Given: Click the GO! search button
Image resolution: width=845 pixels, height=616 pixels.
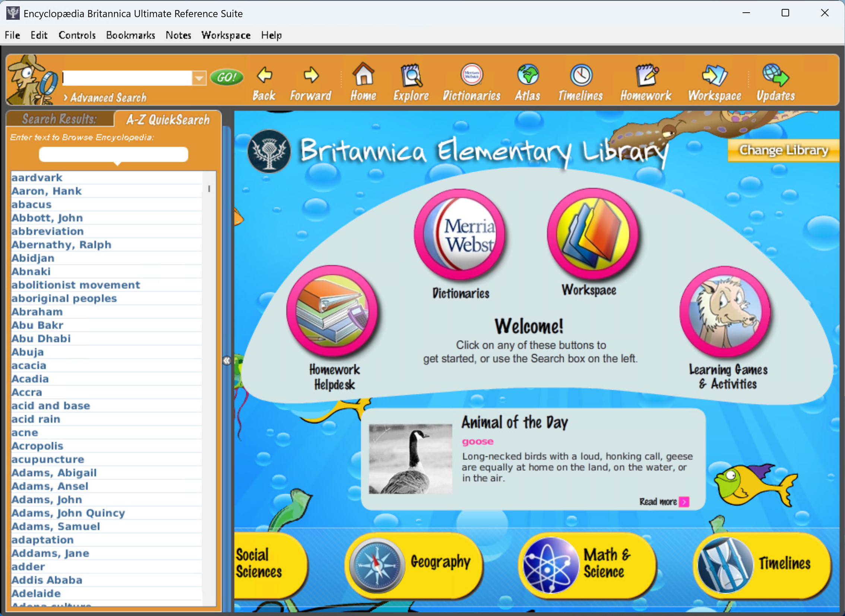Looking at the screenshot, I should [x=227, y=77].
